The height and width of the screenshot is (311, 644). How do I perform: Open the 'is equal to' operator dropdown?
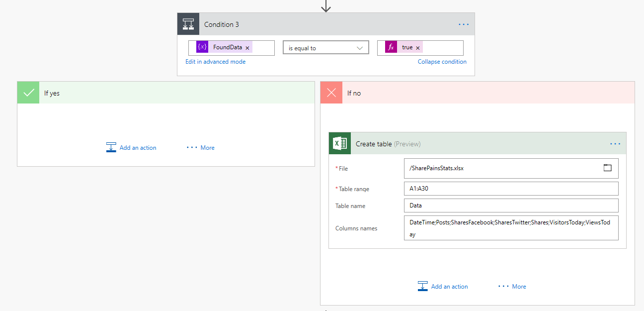(326, 48)
